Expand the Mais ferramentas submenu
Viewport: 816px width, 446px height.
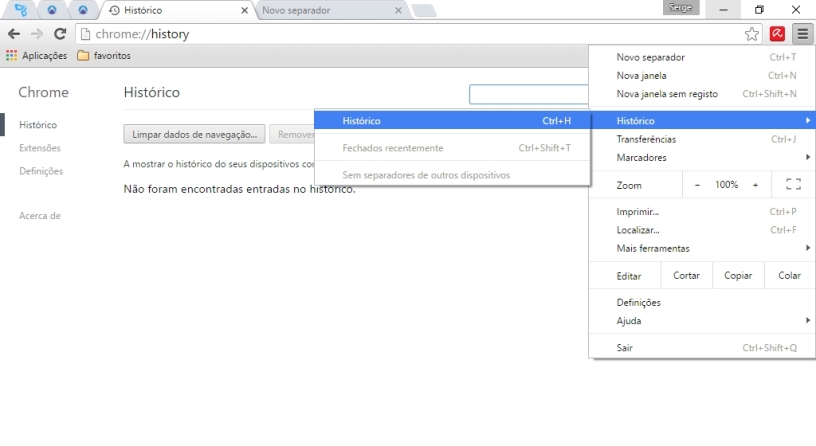[x=702, y=248]
